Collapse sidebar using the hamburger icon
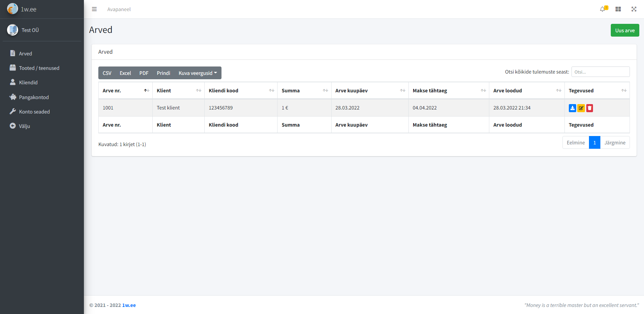644x314 pixels. click(94, 9)
